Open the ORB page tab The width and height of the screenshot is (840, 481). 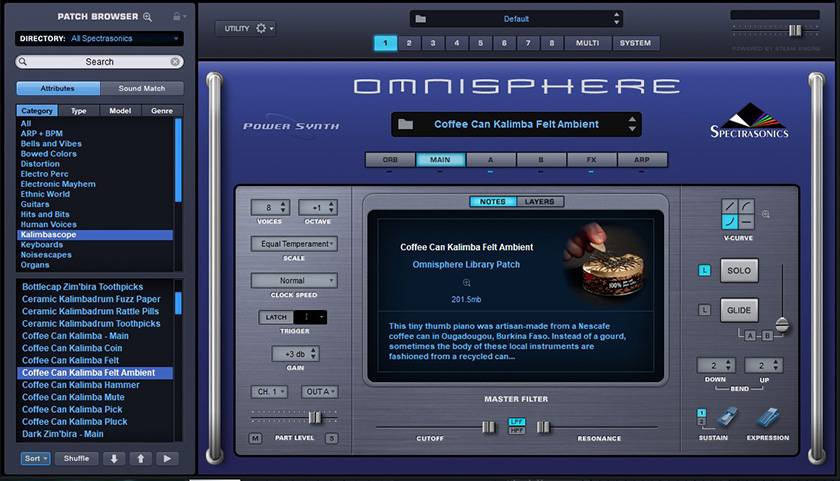tap(390, 160)
